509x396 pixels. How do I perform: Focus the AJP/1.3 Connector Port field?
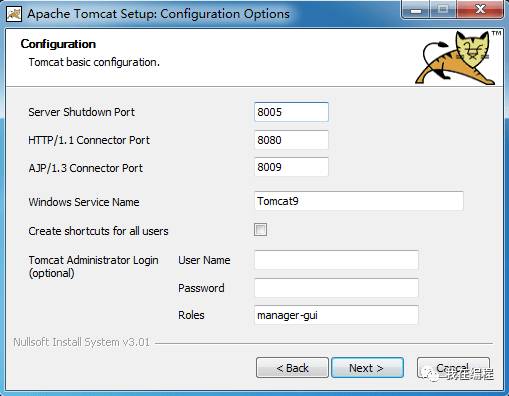[x=291, y=167]
